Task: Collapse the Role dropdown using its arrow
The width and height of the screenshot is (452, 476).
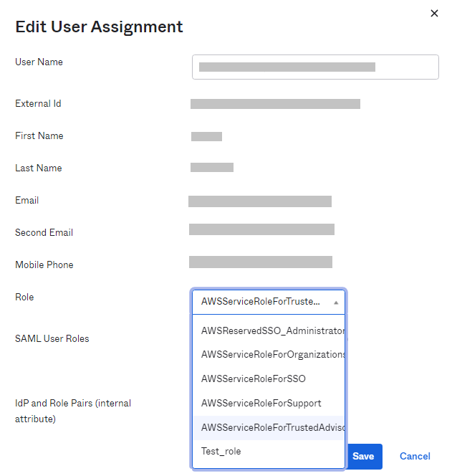Action: click(336, 303)
